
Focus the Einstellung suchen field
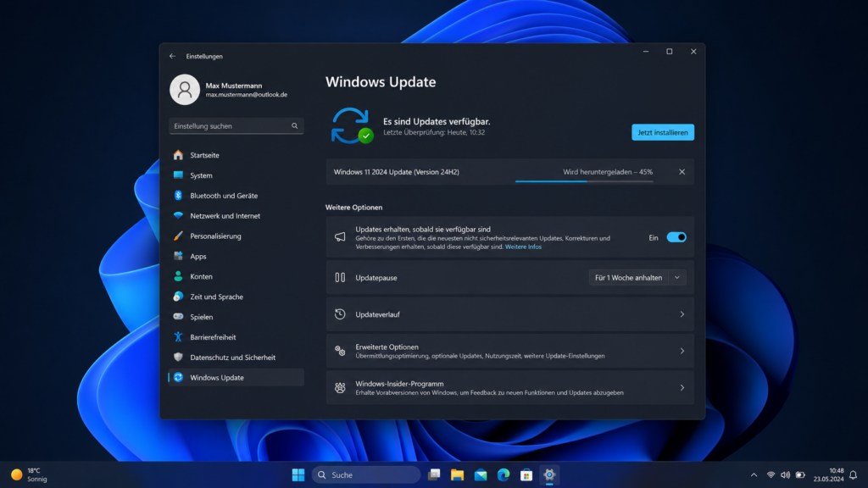(x=236, y=126)
